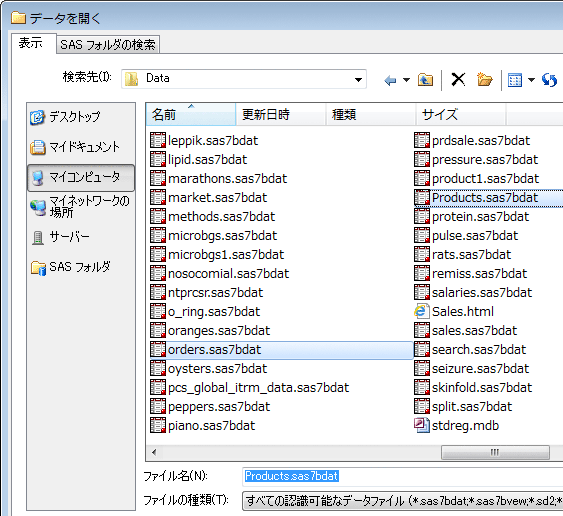Select マイコンピュータ in the places bar
The image size is (563, 516).
click(x=81, y=177)
